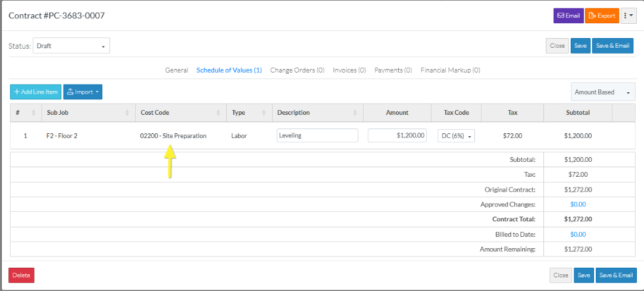Image resolution: width=644 pixels, height=291 pixels.
Task: Click the bottom Save button
Action: click(x=584, y=276)
